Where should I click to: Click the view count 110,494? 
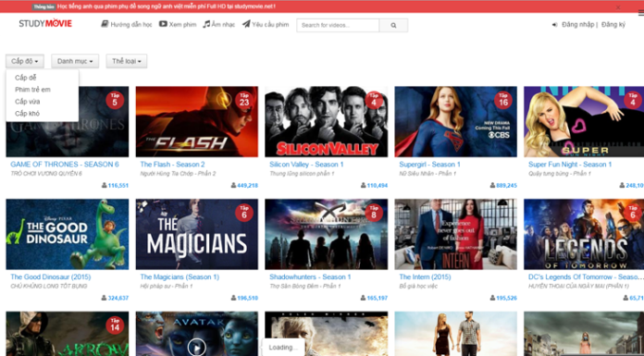click(377, 186)
